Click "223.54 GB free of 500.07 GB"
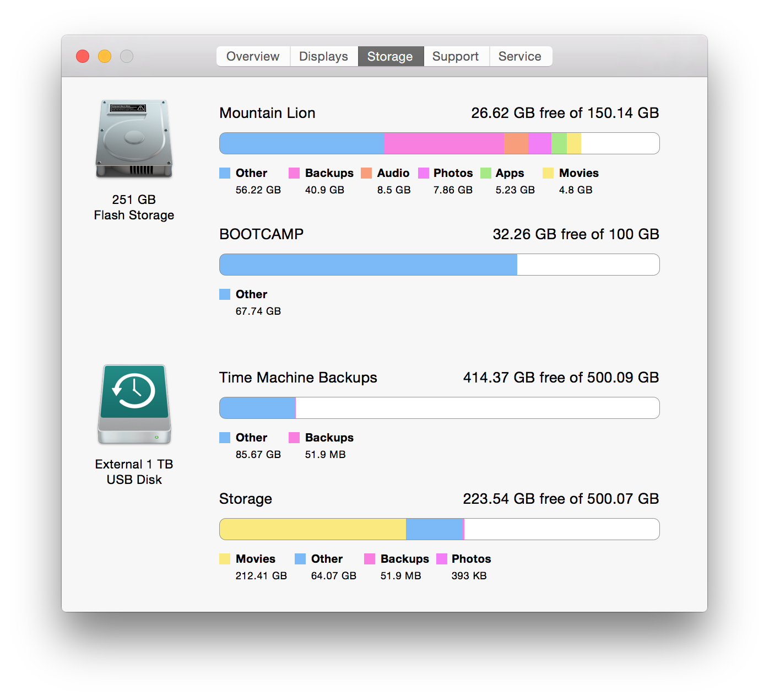Image resolution: width=769 pixels, height=700 pixels. point(561,499)
